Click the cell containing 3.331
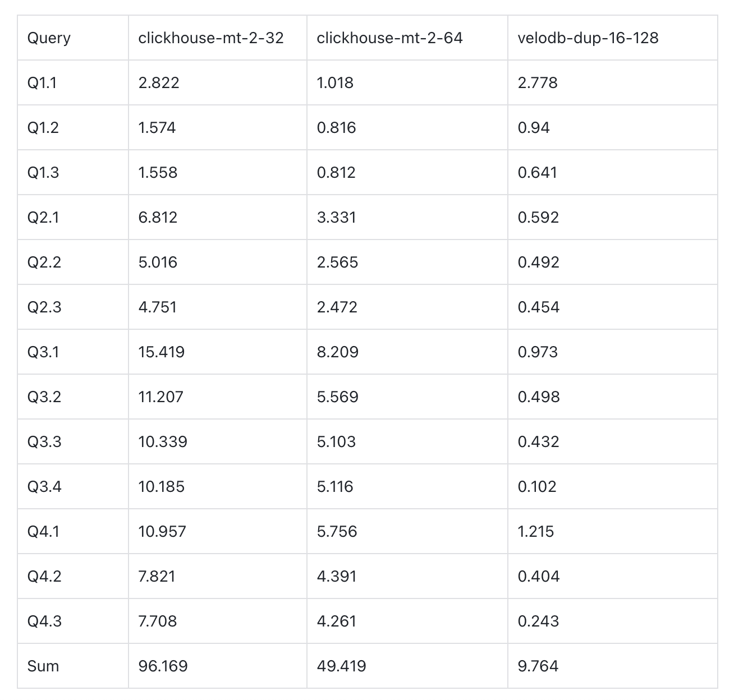Viewport: 734px width, 700px height. coord(336,218)
